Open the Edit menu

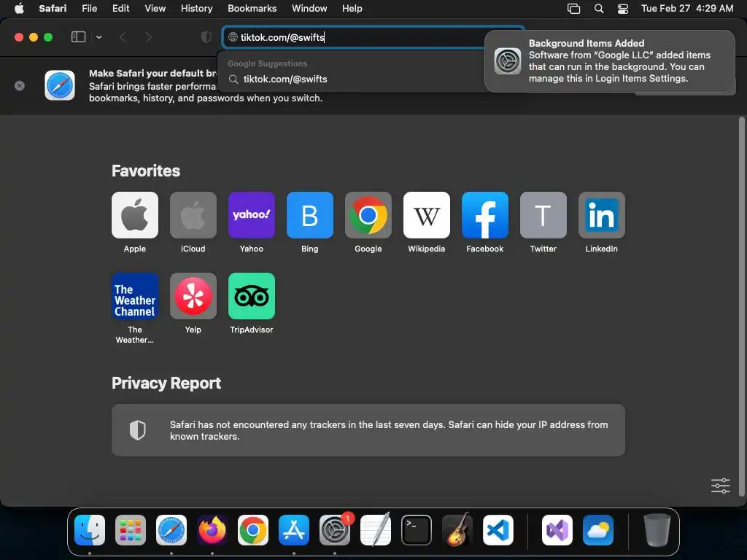pyautogui.click(x=120, y=8)
